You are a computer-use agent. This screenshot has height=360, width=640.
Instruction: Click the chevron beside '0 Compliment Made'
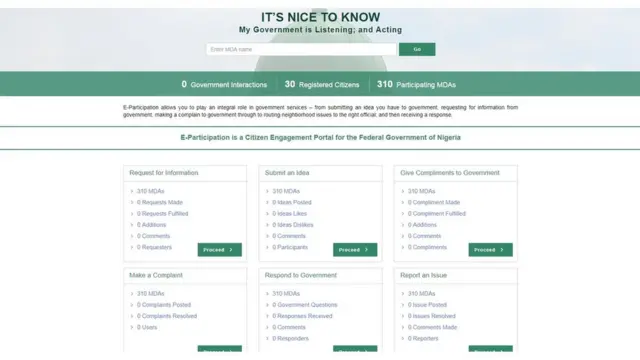[x=403, y=202]
